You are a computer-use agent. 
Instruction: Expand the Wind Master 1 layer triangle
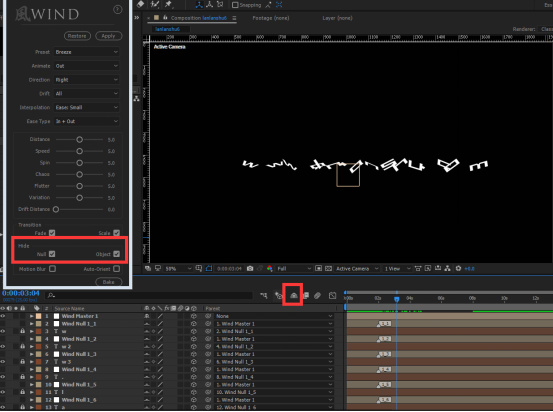tap(32, 316)
